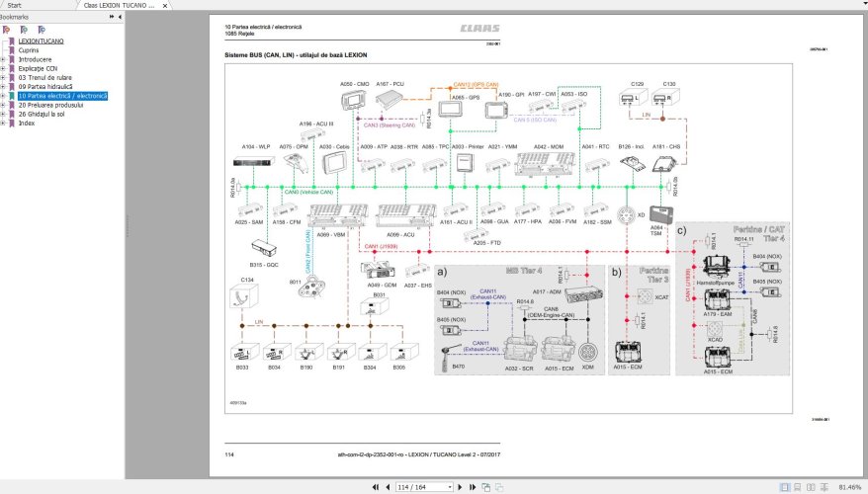Screen dimensions: 868x494
Task: Select the Index bookmark
Action: pyautogui.click(x=27, y=123)
